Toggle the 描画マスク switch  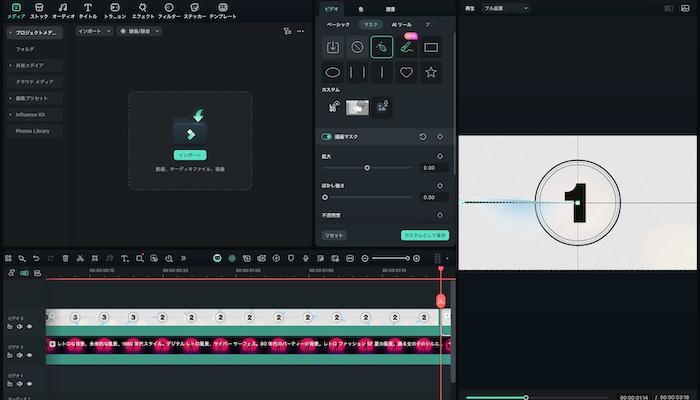coord(327,136)
